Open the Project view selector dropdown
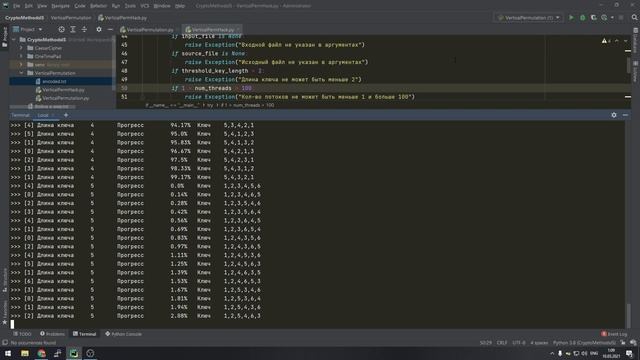640x360 pixels. (x=27, y=29)
